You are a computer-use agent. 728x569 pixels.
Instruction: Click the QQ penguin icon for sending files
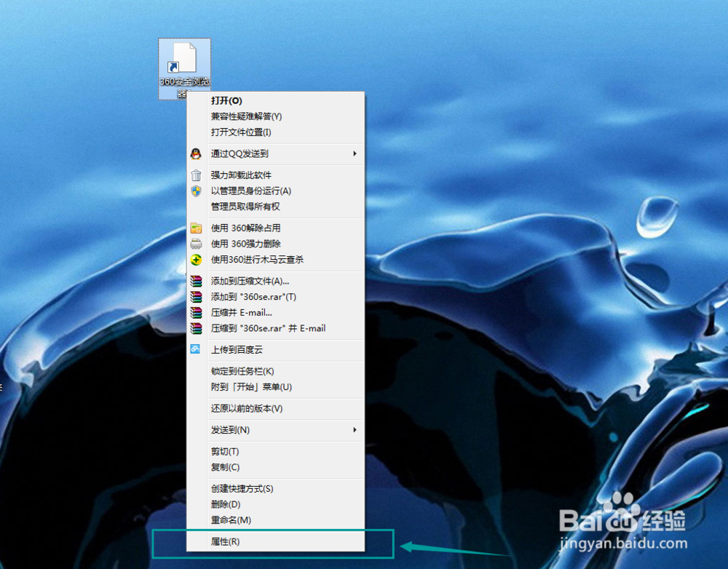click(x=197, y=154)
